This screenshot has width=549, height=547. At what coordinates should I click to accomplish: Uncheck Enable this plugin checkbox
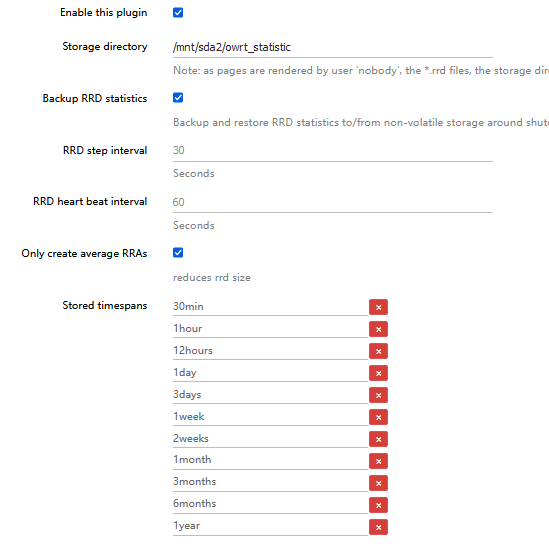pos(178,13)
